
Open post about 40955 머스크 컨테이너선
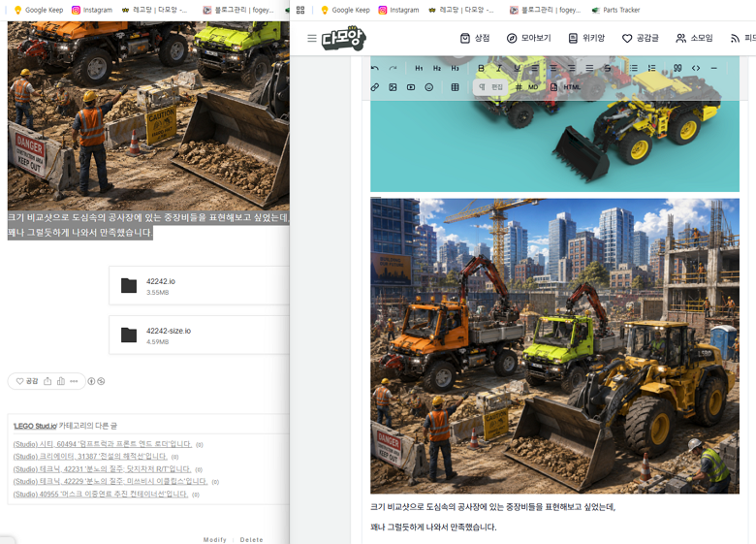(100, 494)
